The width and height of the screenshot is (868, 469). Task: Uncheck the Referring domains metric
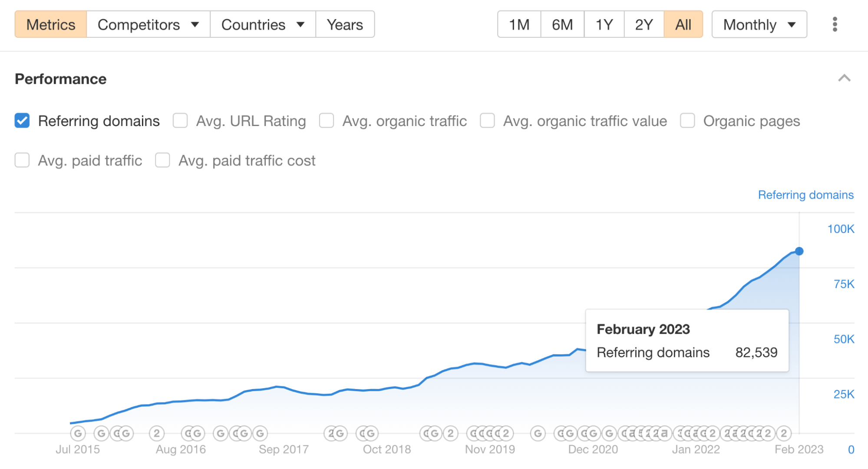pyautogui.click(x=22, y=121)
